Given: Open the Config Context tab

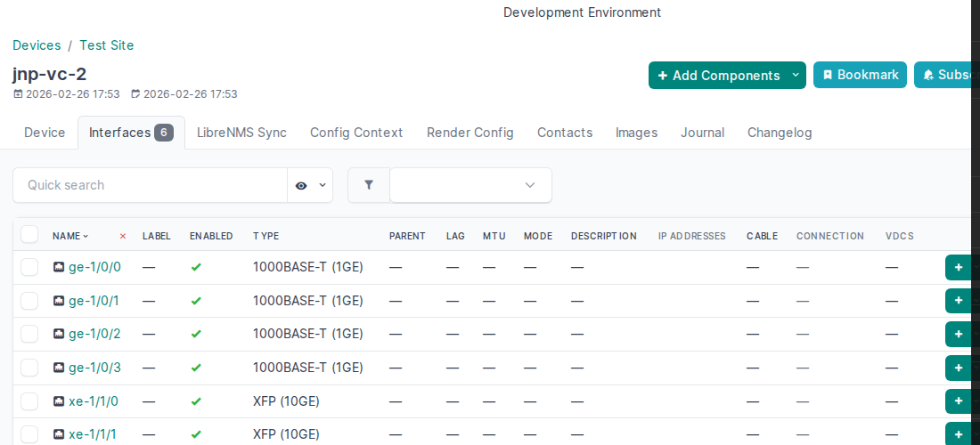Looking at the screenshot, I should click(x=356, y=133).
